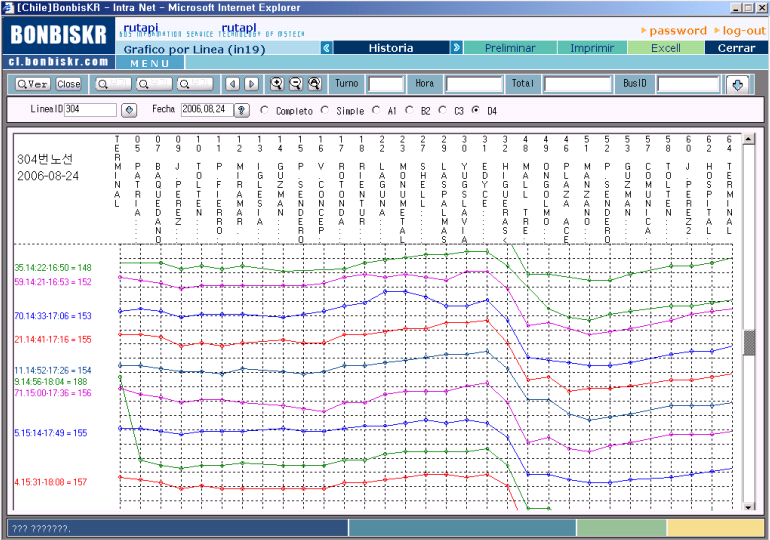Go to next with right arrow icon
The image size is (770, 540).
tap(251, 84)
